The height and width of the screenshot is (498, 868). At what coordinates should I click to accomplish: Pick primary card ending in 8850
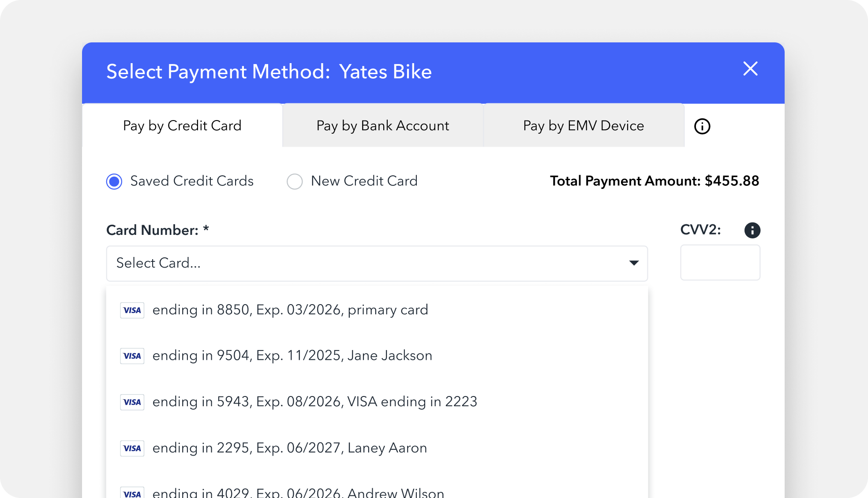290,310
